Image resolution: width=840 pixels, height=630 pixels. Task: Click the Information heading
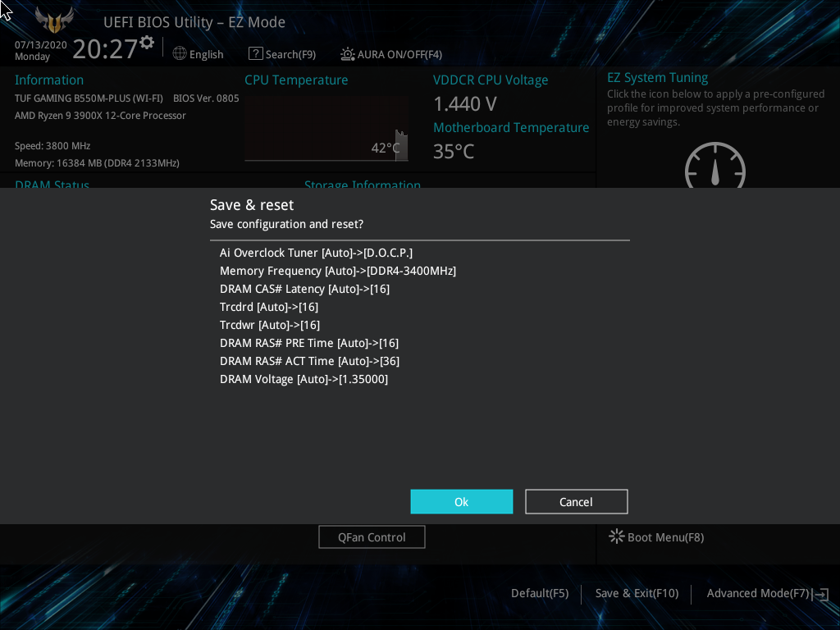pos(49,80)
